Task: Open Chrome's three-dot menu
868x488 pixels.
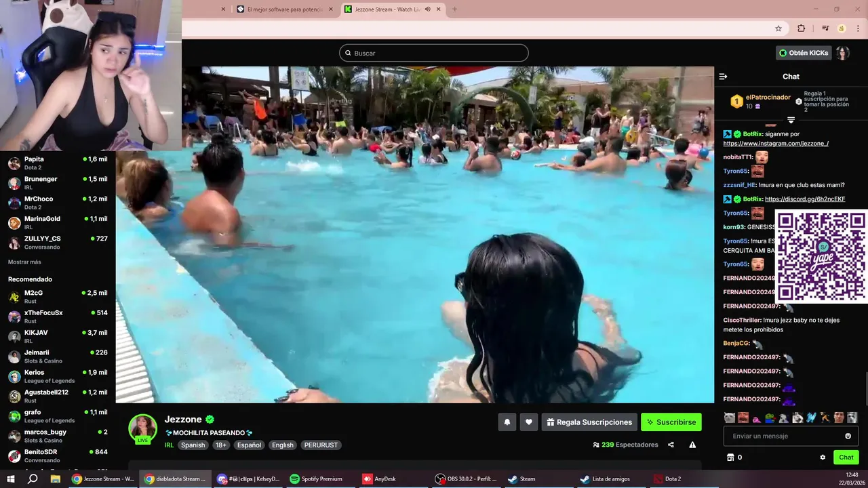Action: point(857,28)
